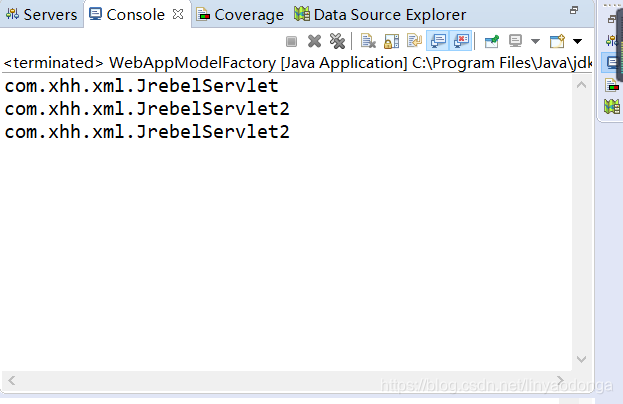
Task: Open Data Source Explorer icon in right trim bar
Action: 612,106
